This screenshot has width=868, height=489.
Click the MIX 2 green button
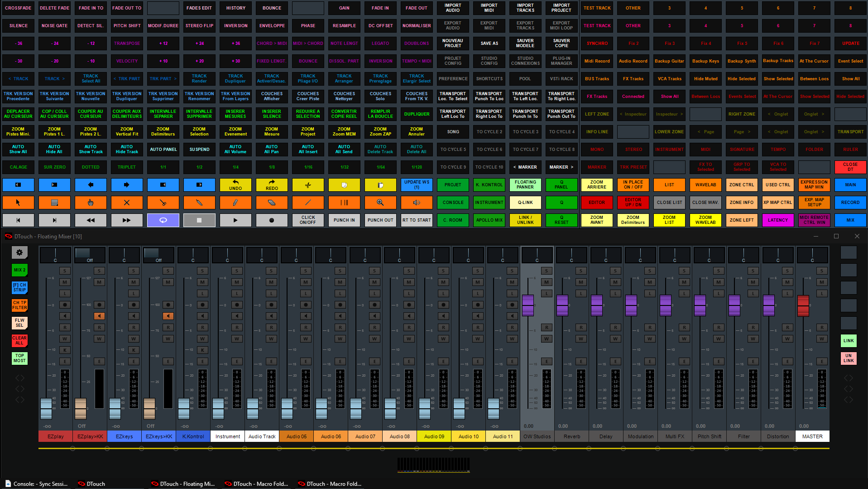tap(19, 270)
